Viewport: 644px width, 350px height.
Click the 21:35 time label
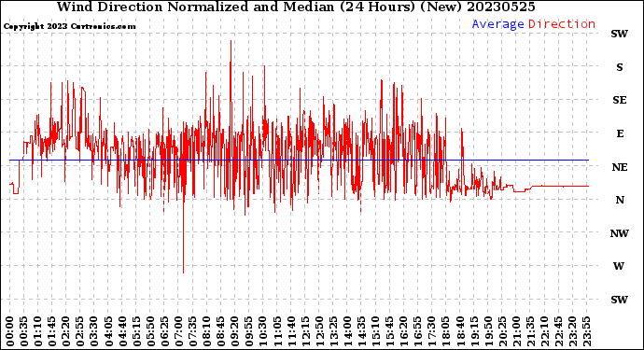point(529,331)
